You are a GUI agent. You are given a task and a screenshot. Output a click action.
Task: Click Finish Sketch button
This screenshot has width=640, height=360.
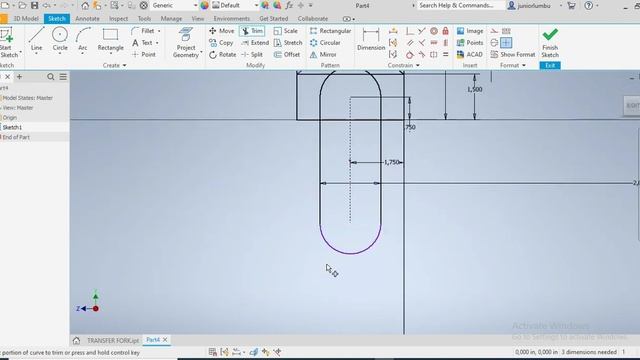point(550,42)
